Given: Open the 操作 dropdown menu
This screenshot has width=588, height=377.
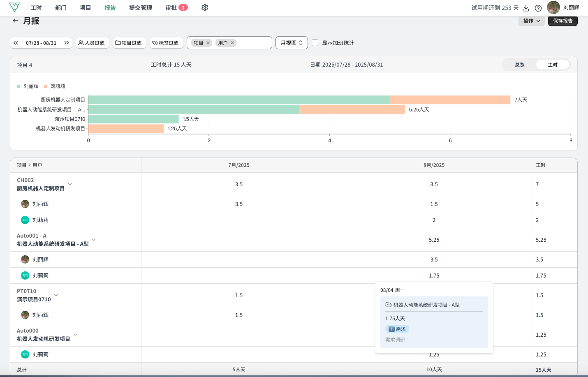Looking at the screenshot, I should coord(531,21).
